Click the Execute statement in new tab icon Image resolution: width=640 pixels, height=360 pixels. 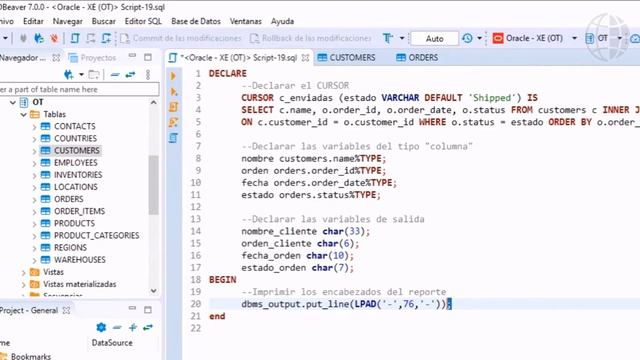pos(173,91)
